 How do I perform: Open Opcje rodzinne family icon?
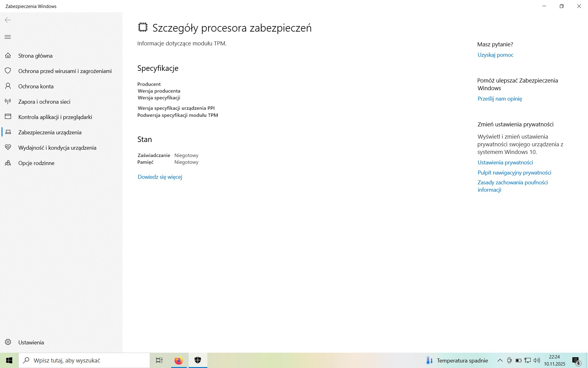coord(8,163)
